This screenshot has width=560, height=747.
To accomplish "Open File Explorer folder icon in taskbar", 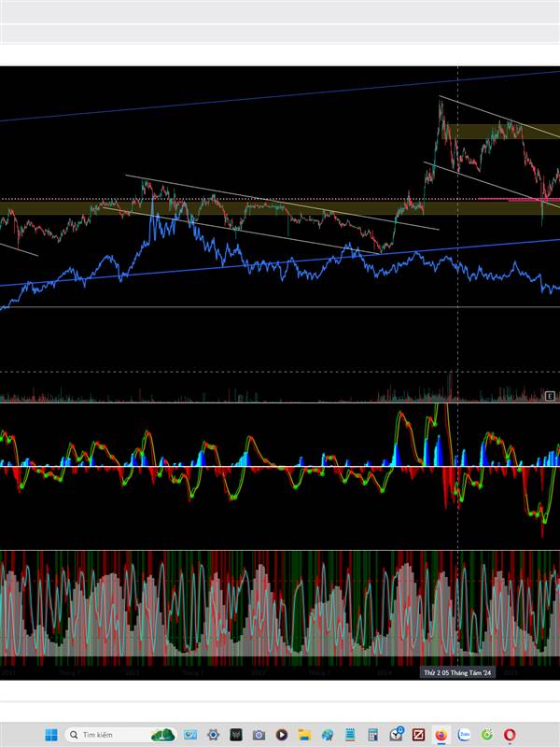I will (x=304, y=735).
